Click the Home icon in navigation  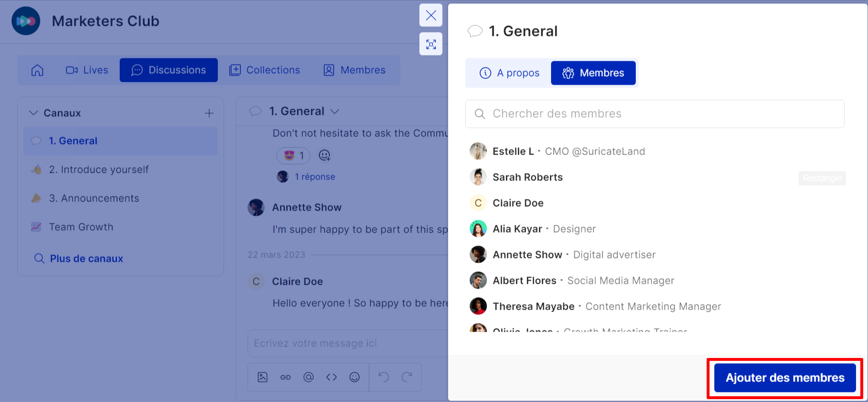(37, 70)
